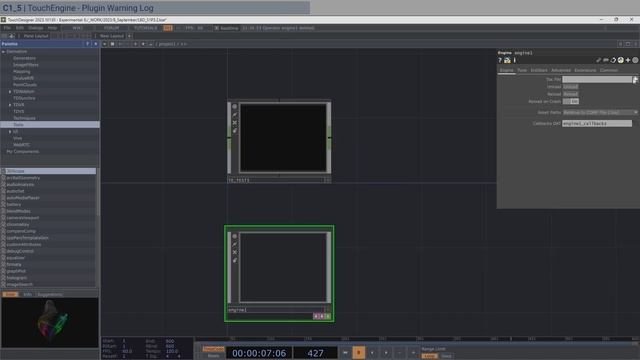The image size is (640, 360).
Task: Add new layout with plus button
Action: point(129,36)
